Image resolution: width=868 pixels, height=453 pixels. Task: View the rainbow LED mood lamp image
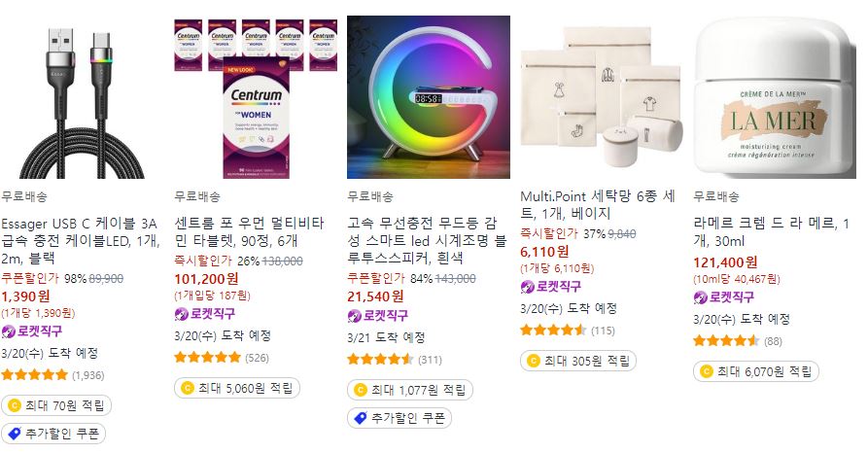pyautogui.click(x=429, y=97)
